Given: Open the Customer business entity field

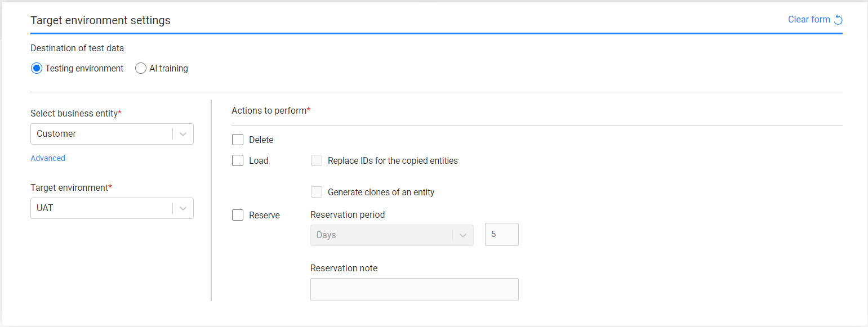Looking at the screenshot, I should 101,134.
